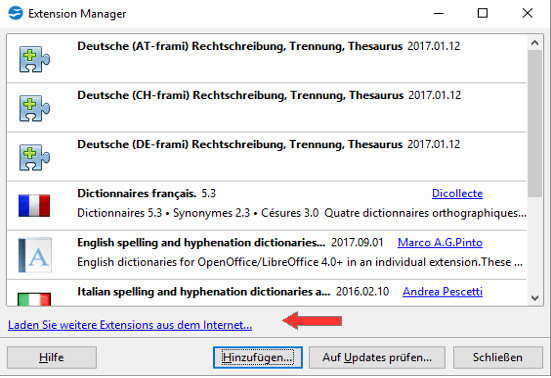Click the scrollbar up arrow
Viewport: 551px width, 378px height.
coord(535,43)
